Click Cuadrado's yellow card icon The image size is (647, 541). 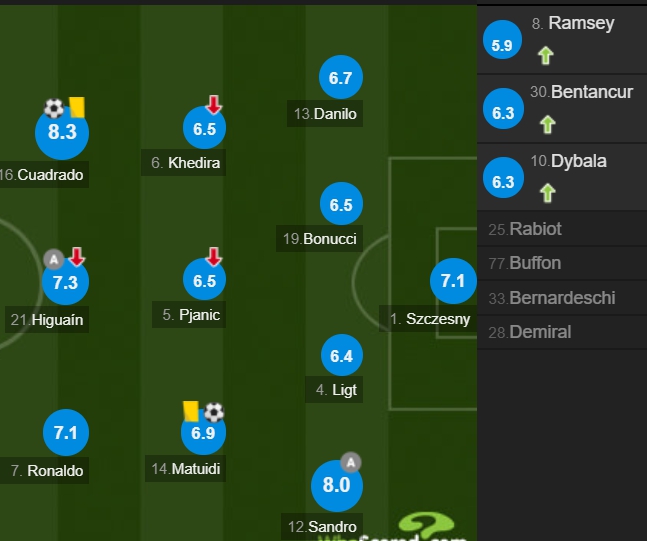click(x=77, y=107)
